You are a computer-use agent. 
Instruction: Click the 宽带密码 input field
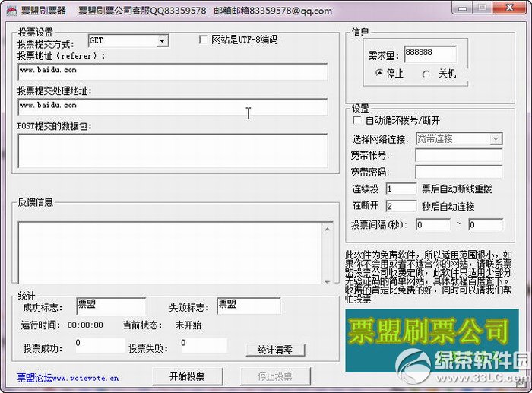(458, 172)
